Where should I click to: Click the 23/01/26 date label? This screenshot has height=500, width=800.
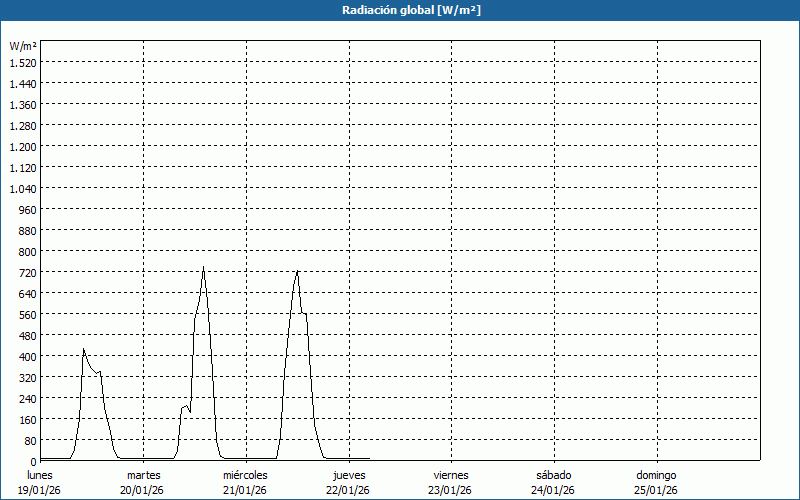click(451, 490)
